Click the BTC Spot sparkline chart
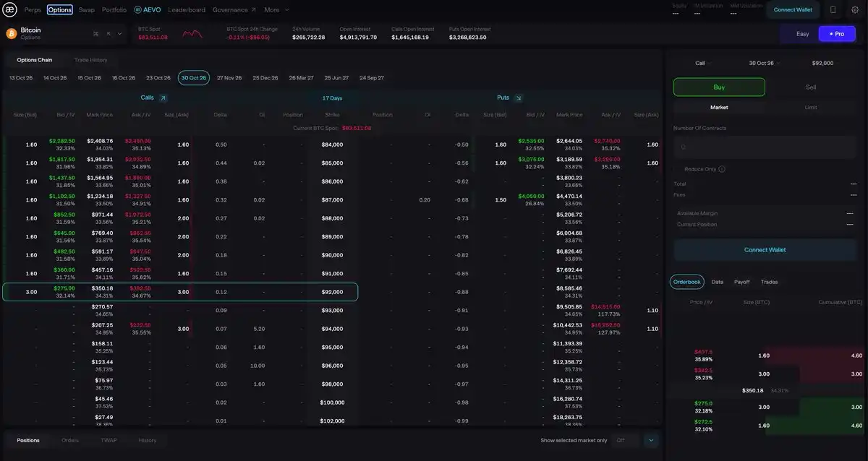Screen dimensions: 868x461 [192, 33]
